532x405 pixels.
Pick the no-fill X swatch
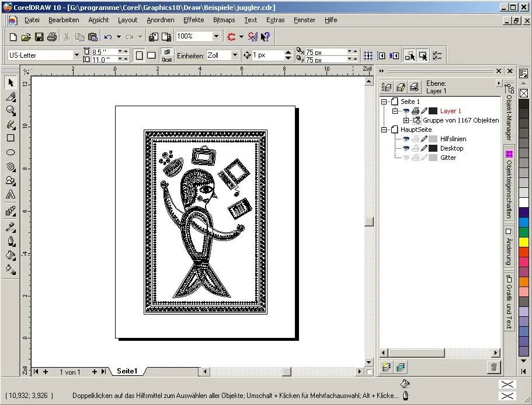click(x=524, y=93)
